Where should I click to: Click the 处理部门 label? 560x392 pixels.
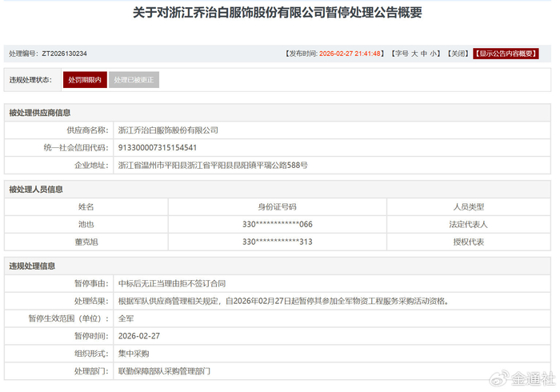click(91, 372)
